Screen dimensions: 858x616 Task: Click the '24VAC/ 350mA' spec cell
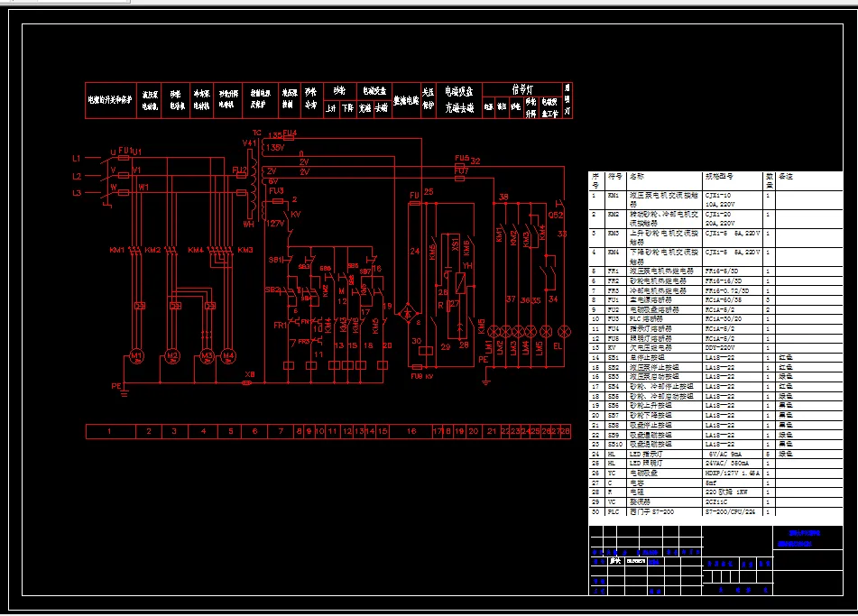pos(733,464)
